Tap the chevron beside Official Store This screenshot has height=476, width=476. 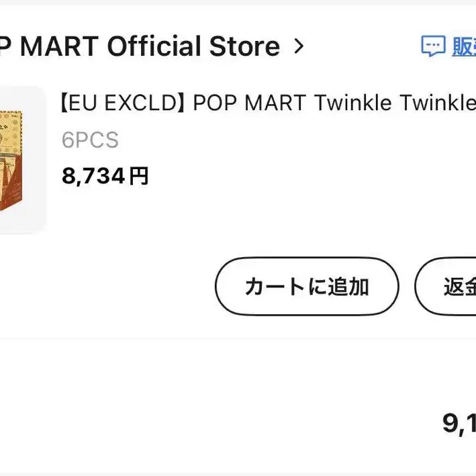299,46
